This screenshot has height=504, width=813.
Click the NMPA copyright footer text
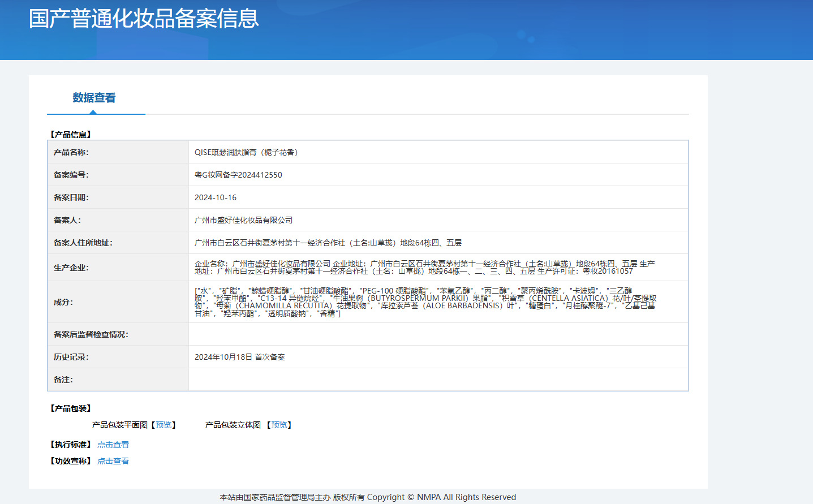pos(368,497)
